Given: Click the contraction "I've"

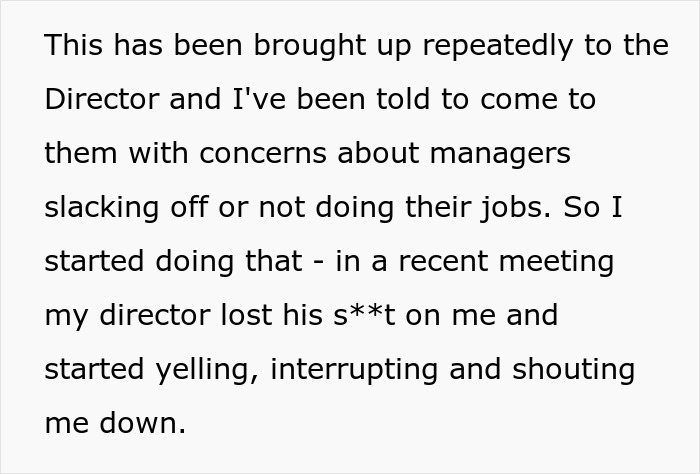Looking at the screenshot, I should [x=259, y=99].
